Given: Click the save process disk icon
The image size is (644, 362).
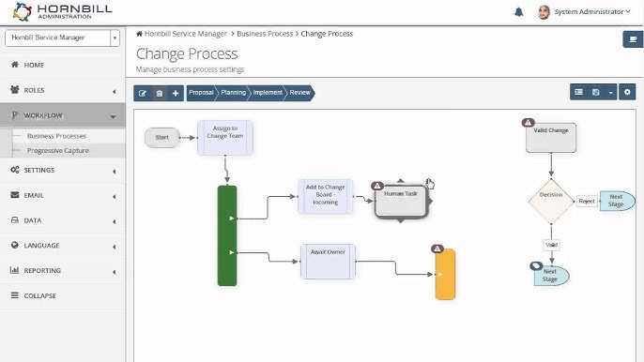Looking at the screenshot, I should [595, 92].
